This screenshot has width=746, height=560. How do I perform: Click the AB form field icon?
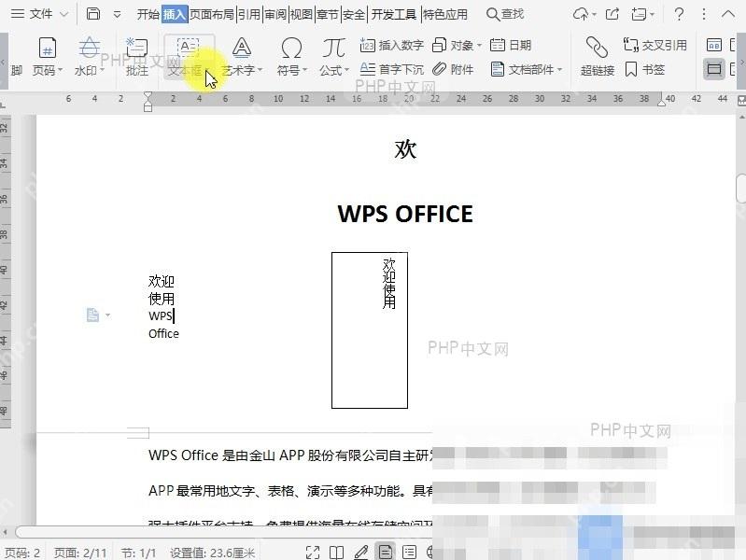714,45
